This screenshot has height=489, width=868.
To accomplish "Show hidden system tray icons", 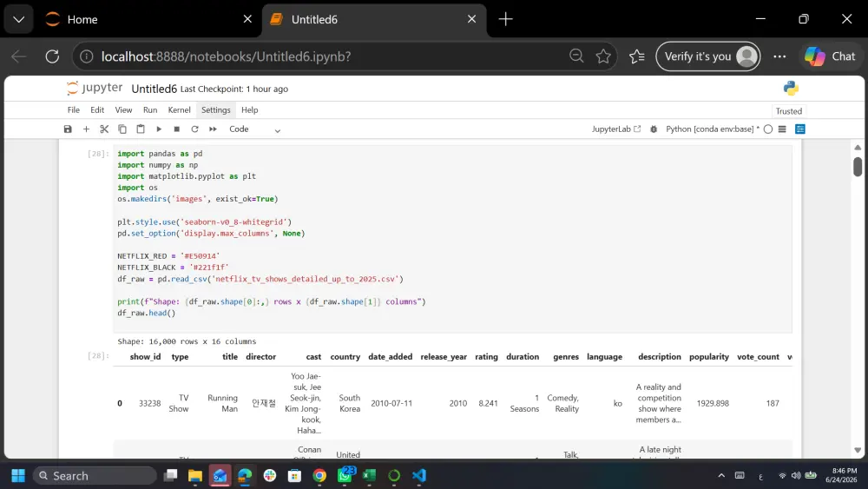I will [x=721, y=476].
